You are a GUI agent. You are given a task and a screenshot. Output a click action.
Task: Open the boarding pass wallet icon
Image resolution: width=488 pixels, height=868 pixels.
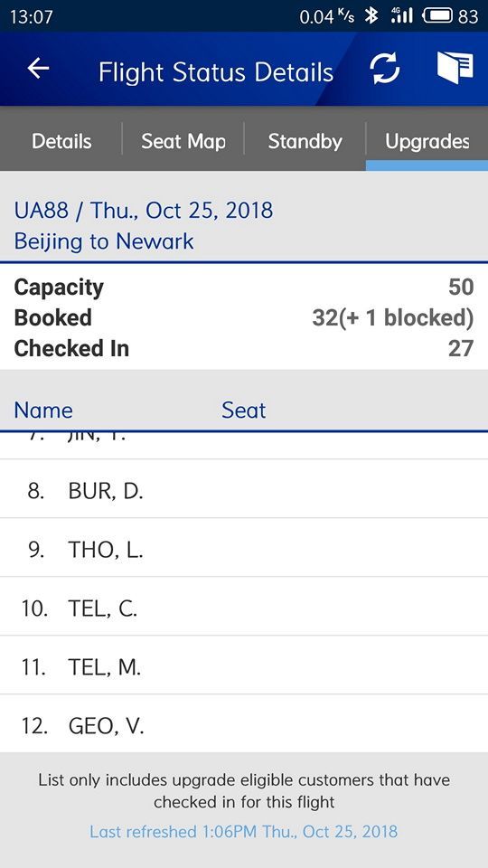(x=455, y=68)
